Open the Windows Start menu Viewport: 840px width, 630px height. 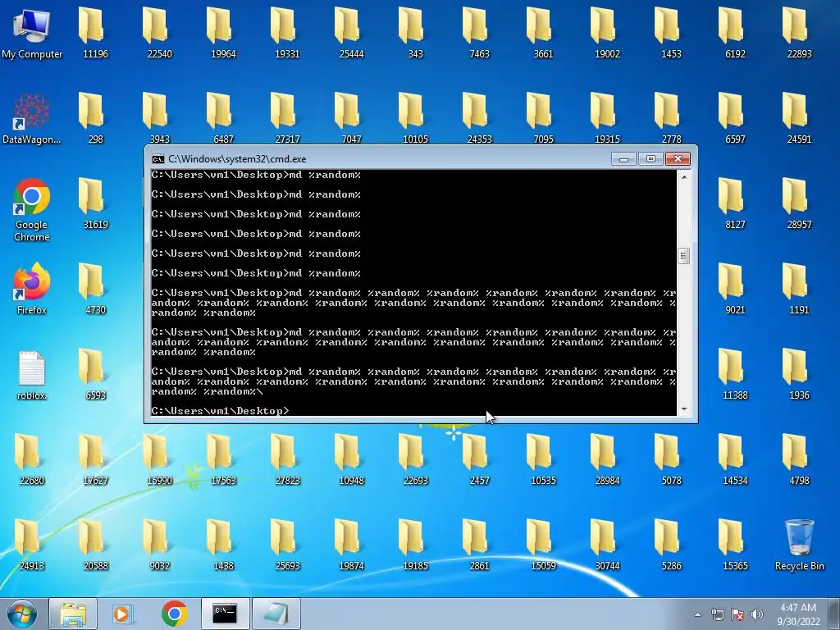point(22,614)
